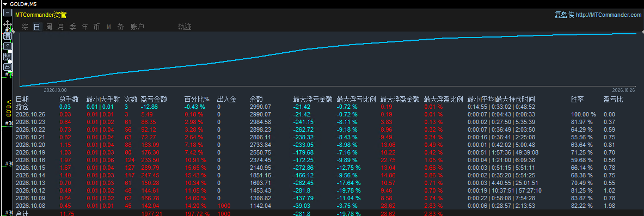Click the -272.86 max floating loss value

pos(303,168)
